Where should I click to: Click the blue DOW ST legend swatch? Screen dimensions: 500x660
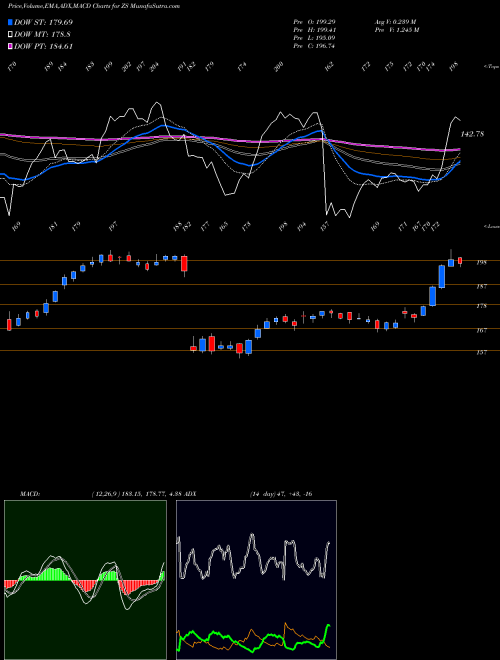tap(10, 22)
